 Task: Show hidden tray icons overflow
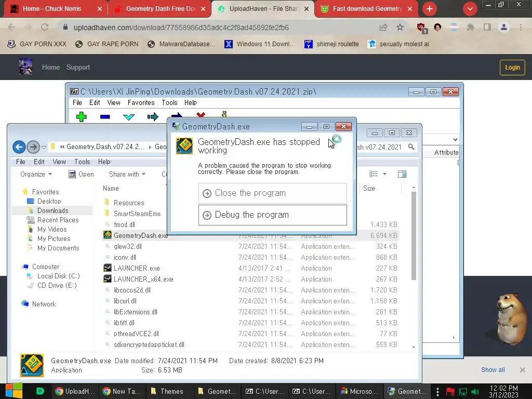(x=437, y=392)
